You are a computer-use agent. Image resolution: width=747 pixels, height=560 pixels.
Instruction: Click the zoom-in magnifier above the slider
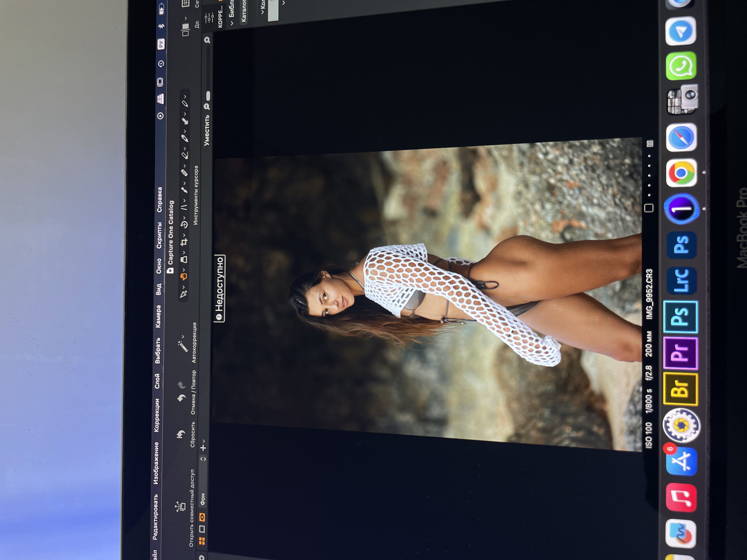pos(207,40)
